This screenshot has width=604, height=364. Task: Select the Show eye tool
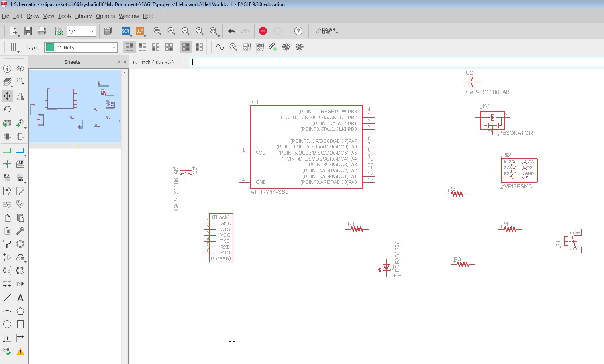click(x=20, y=69)
